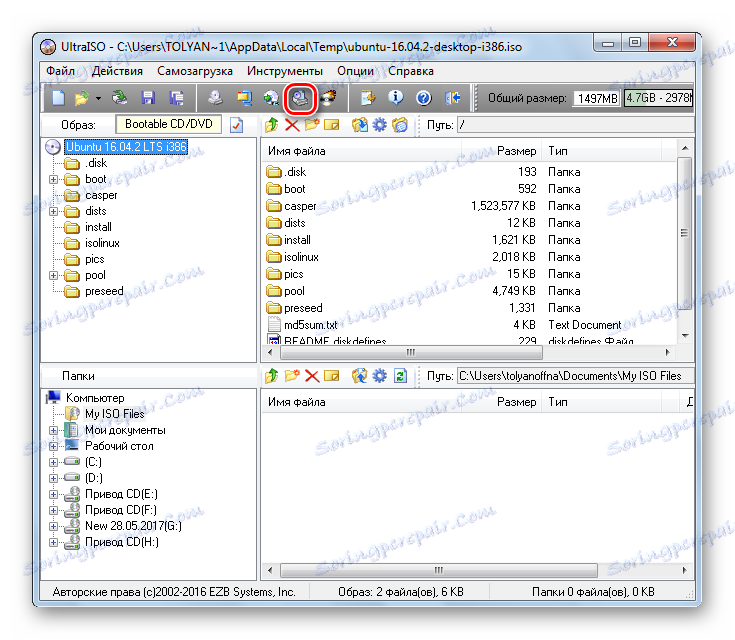735x640 pixels.
Task: Expand the Привод CD(E:) node
Action: (x=53, y=494)
